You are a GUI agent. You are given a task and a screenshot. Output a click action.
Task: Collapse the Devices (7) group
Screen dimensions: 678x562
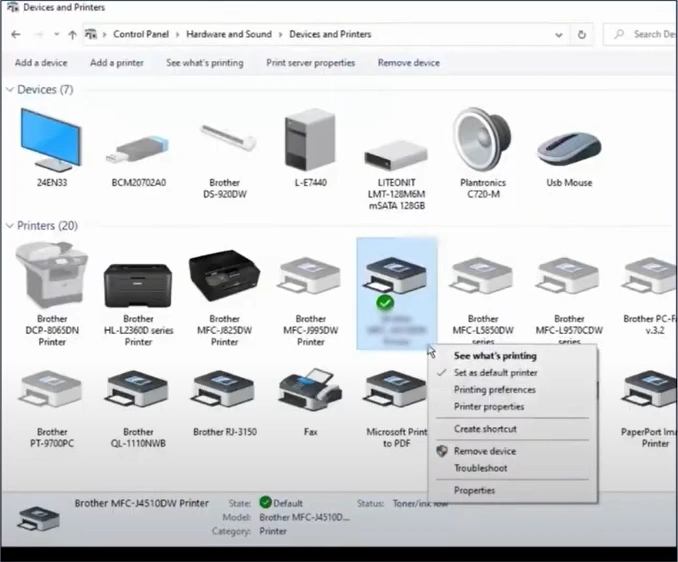(x=10, y=90)
